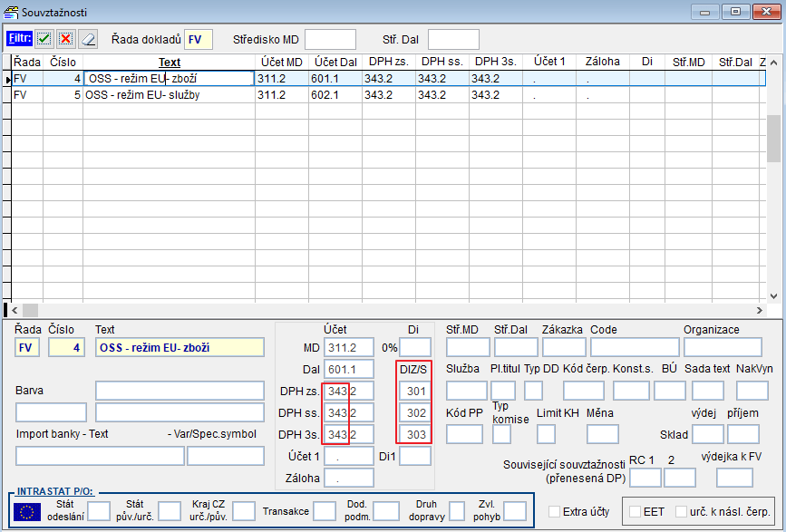Focus the Zvl. pohyb INTRASTAT field
786x532 pixels.
[515, 511]
